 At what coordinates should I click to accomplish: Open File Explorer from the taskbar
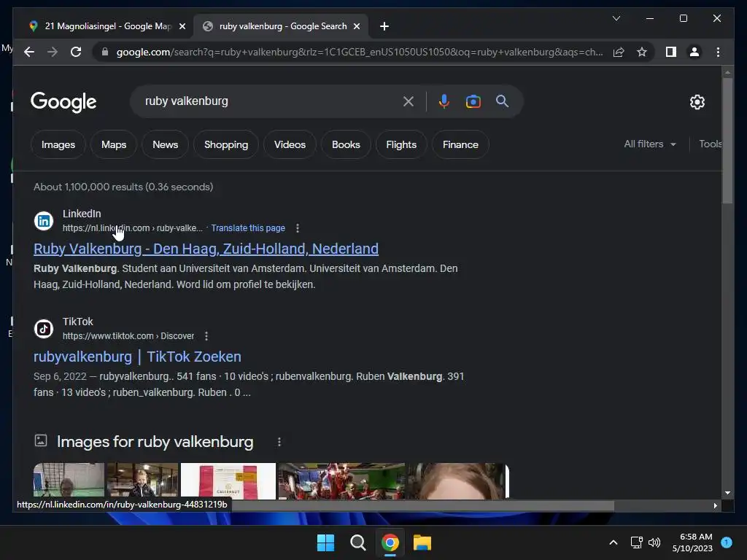click(422, 542)
